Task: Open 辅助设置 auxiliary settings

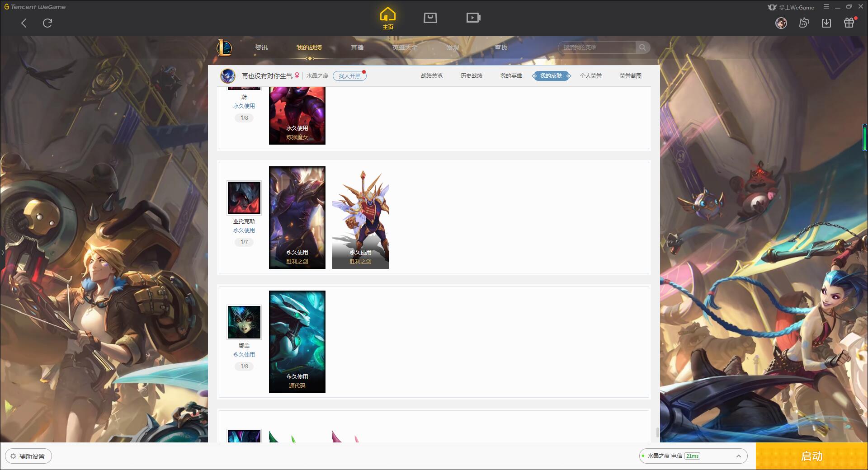Action: coord(28,456)
